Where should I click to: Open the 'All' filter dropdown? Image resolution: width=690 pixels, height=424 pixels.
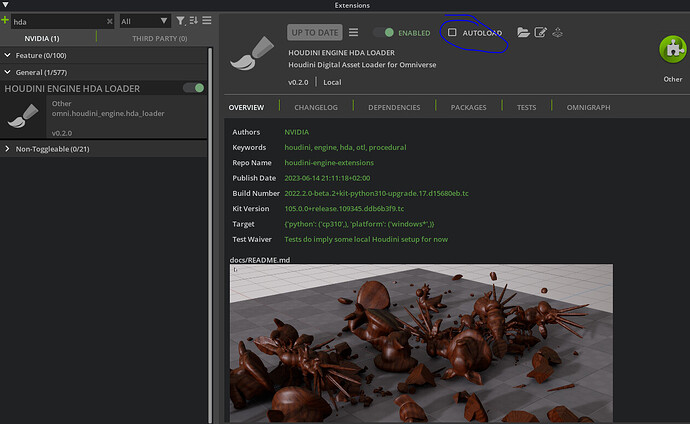(x=145, y=21)
